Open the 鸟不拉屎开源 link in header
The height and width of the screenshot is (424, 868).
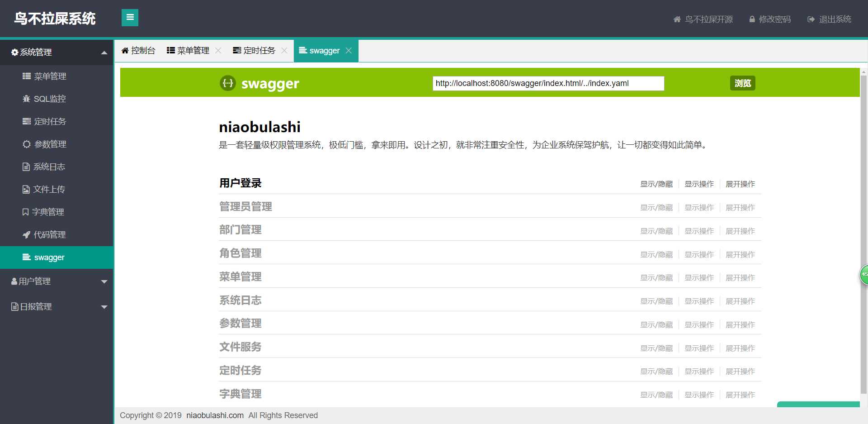[x=703, y=19]
